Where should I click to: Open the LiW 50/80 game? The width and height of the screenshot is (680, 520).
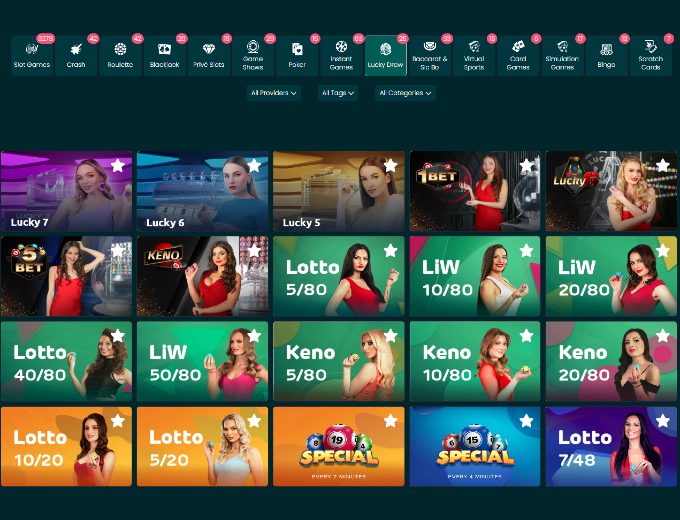pos(203,361)
